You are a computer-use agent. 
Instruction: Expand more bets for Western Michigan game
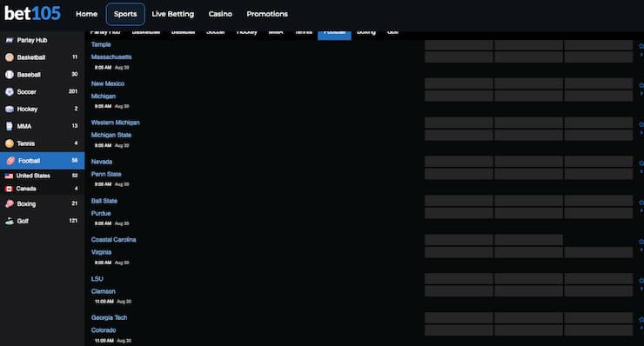pyautogui.click(x=641, y=133)
